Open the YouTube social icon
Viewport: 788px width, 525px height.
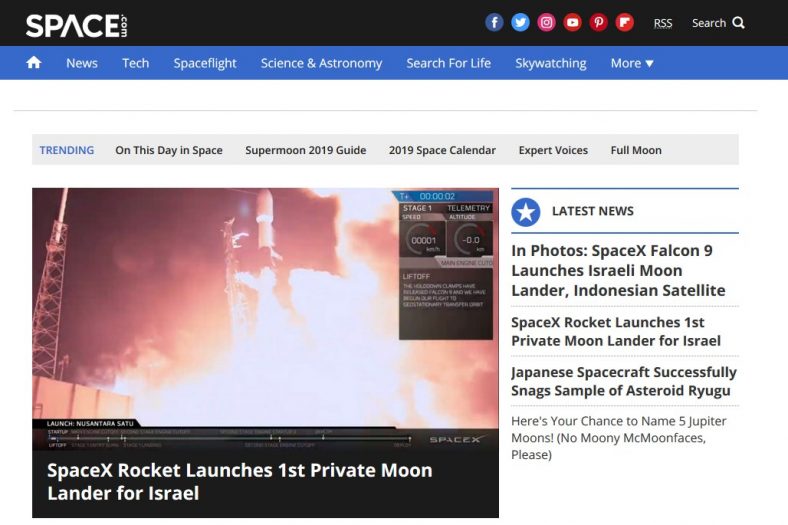(572, 23)
